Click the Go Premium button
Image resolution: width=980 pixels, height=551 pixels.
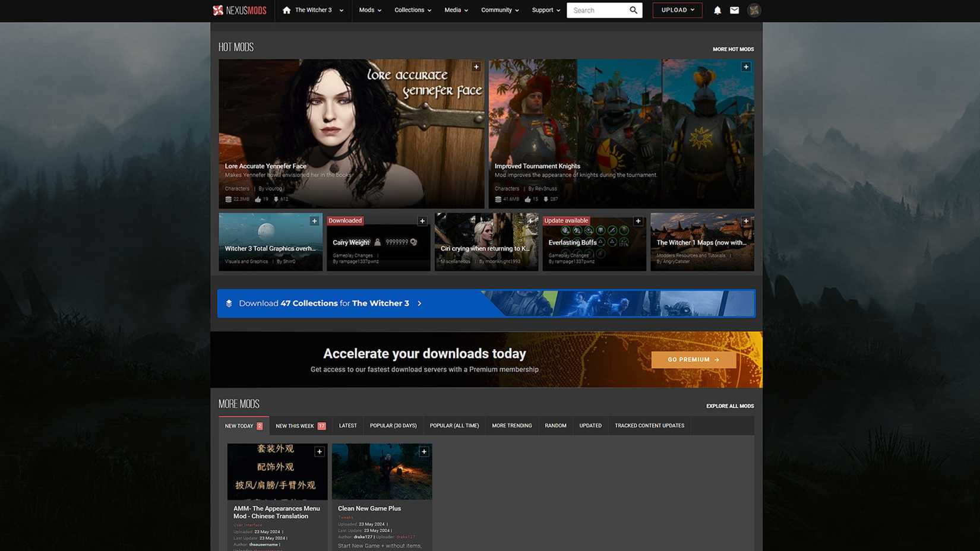pos(693,360)
